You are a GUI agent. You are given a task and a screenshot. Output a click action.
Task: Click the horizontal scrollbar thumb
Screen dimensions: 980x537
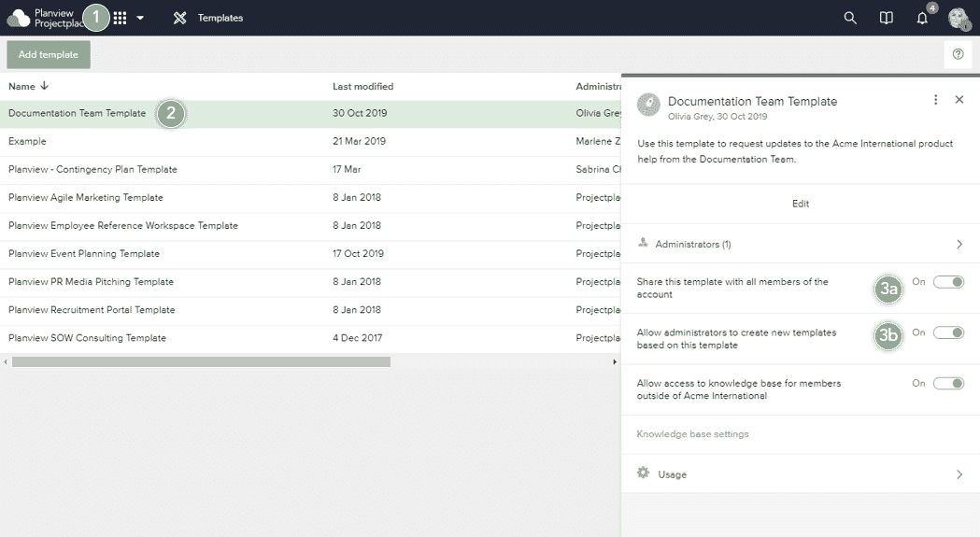(x=201, y=362)
